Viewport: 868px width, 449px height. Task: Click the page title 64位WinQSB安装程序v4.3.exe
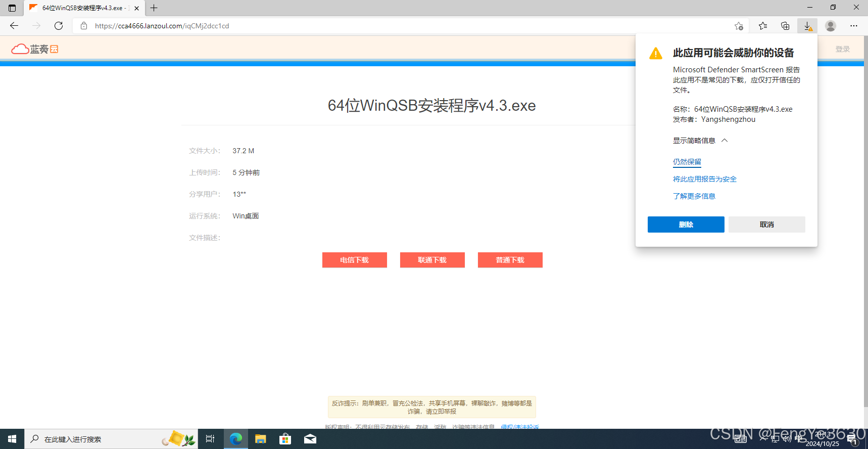pyautogui.click(x=432, y=105)
